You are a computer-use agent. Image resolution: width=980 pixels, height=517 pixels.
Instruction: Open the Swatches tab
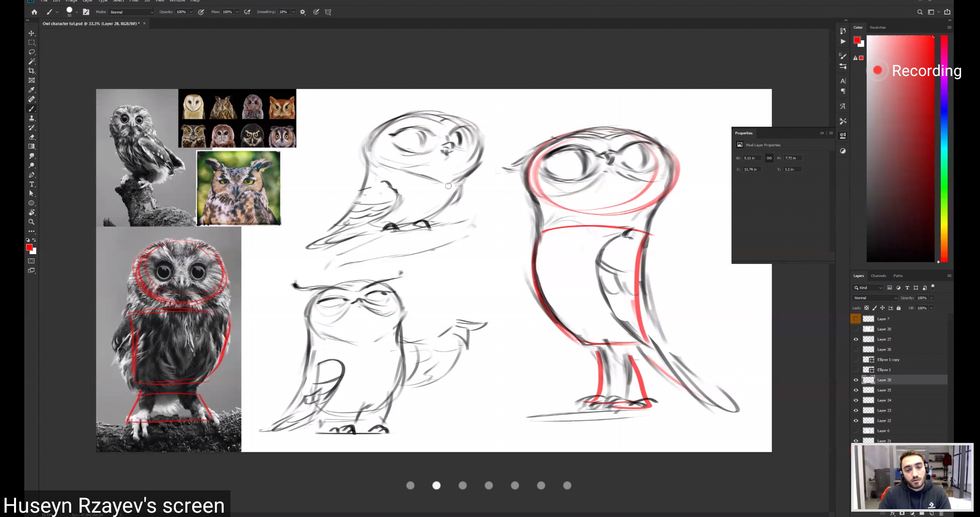click(x=877, y=28)
